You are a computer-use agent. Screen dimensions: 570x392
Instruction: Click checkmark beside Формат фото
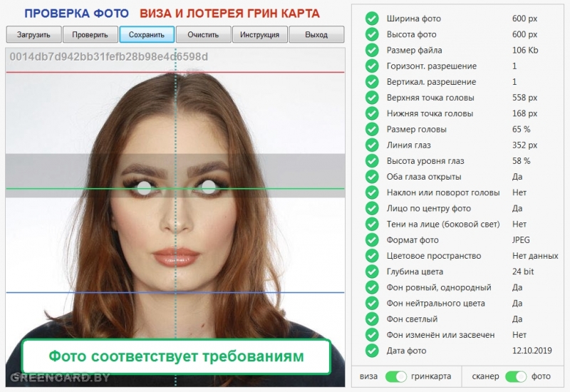[372, 239]
